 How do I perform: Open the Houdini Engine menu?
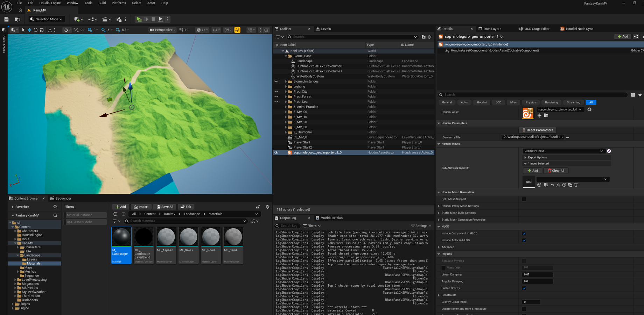(50, 3)
